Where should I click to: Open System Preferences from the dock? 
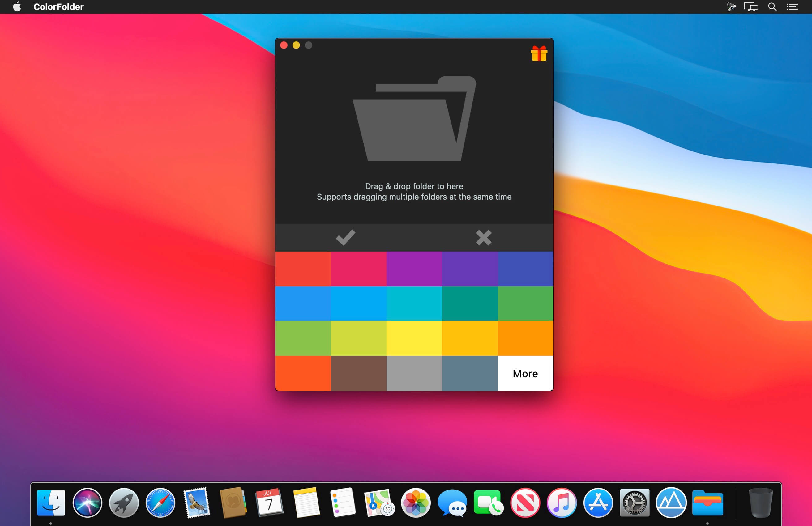[x=634, y=503]
